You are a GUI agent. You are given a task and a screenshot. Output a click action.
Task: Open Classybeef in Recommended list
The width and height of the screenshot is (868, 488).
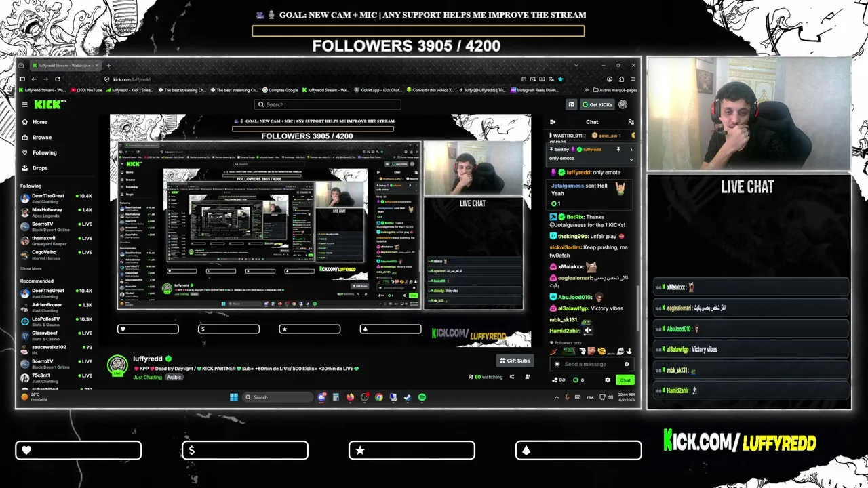(56, 336)
